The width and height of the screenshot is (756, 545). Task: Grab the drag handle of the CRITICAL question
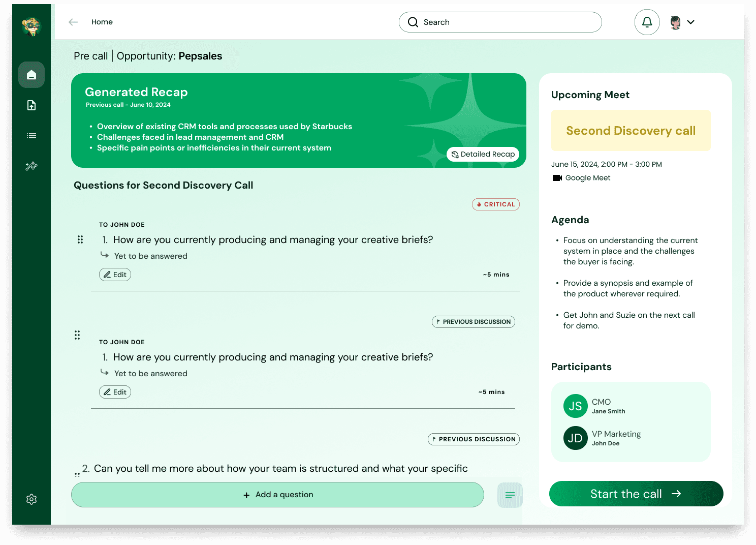coord(80,239)
